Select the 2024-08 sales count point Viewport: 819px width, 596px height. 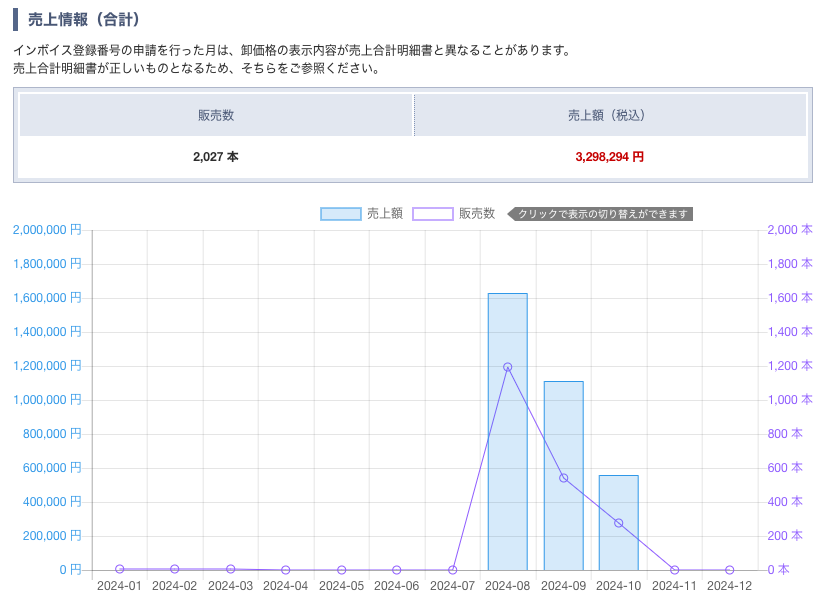508,367
